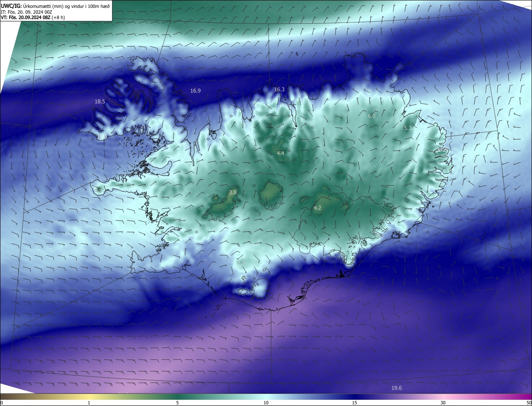Click the 16.9 value label on the map
Image resolution: width=532 pixels, height=406 pixels.
195,90
